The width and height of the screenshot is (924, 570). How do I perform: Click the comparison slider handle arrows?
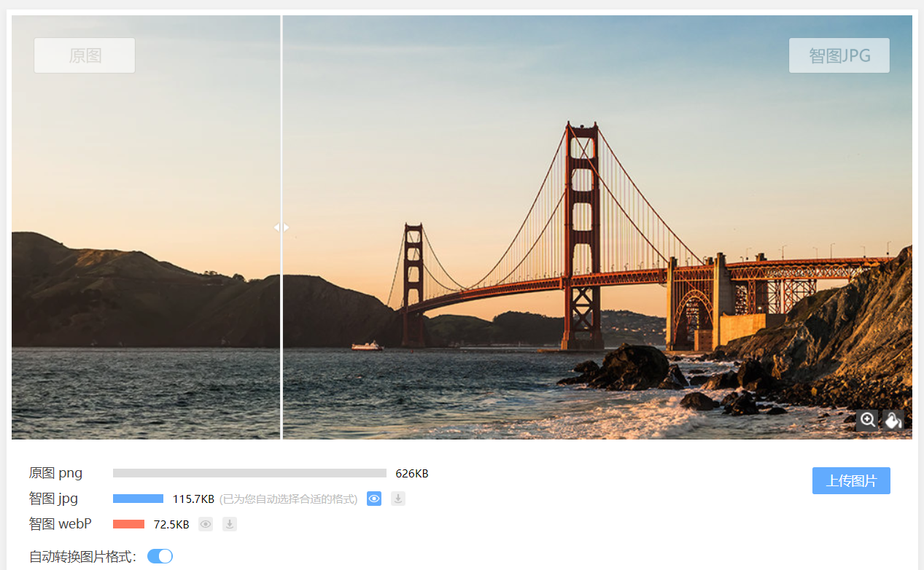[282, 227]
